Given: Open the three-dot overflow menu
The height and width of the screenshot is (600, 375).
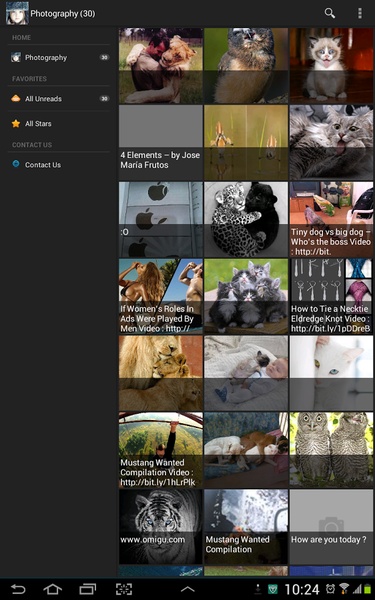Looking at the screenshot, I should (359, 13).
